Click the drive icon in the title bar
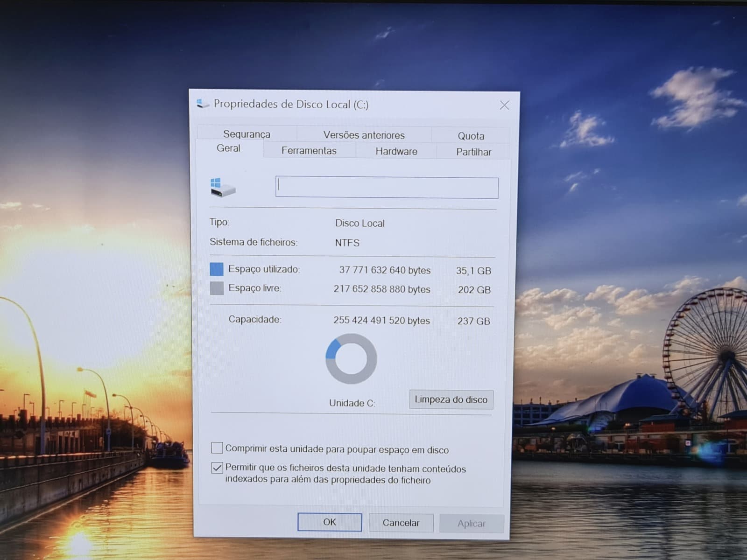This screenshot has height=560, width=747. point(203,103)
